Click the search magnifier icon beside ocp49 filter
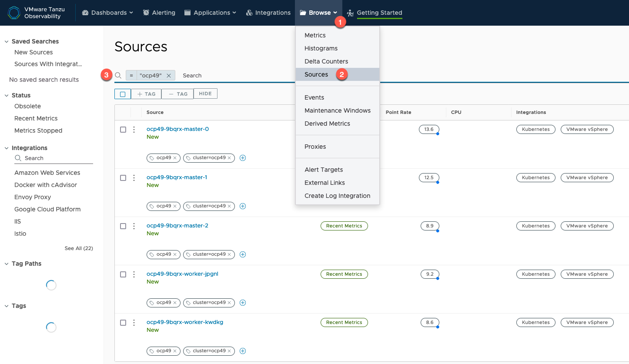 118,75
